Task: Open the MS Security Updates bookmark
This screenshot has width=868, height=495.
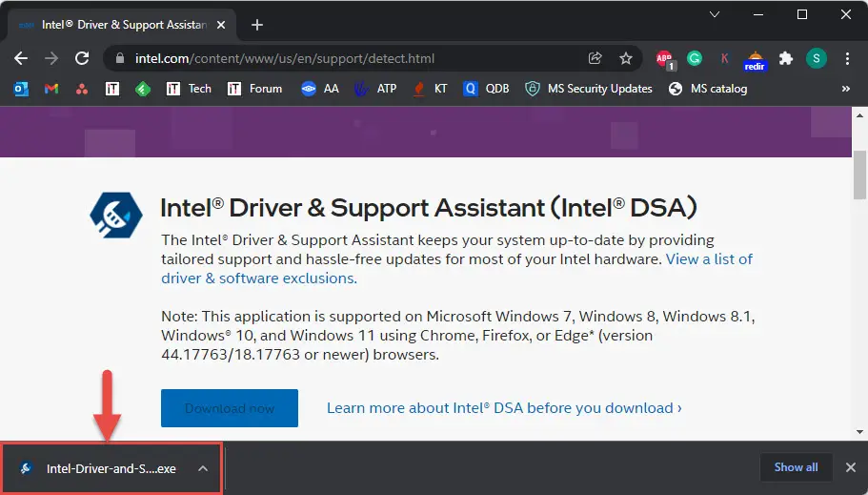Action: 589,89
